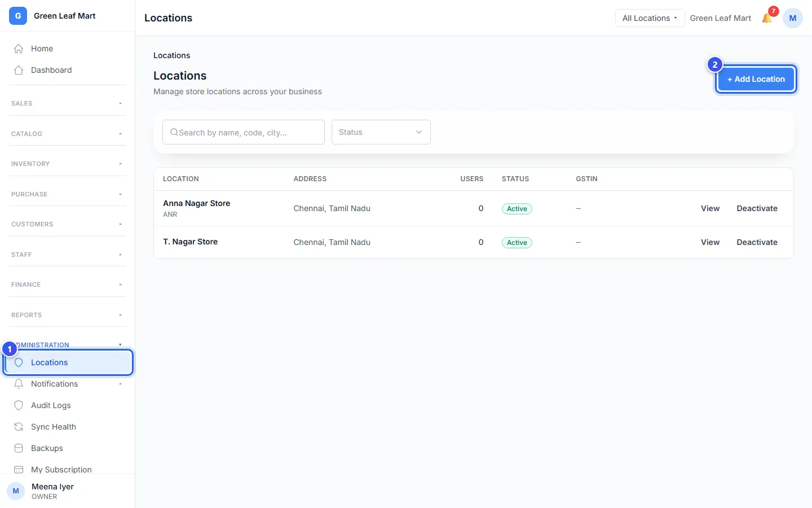This screenshot has width=812, height=508.
Task: Click the GSTIN column header
Action: 586,179
